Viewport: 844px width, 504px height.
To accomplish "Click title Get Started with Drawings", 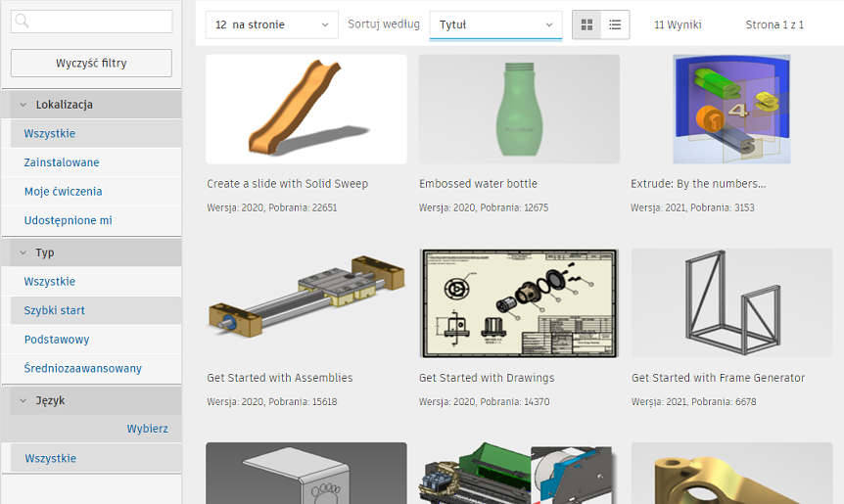I will click(x=487, y=378).
